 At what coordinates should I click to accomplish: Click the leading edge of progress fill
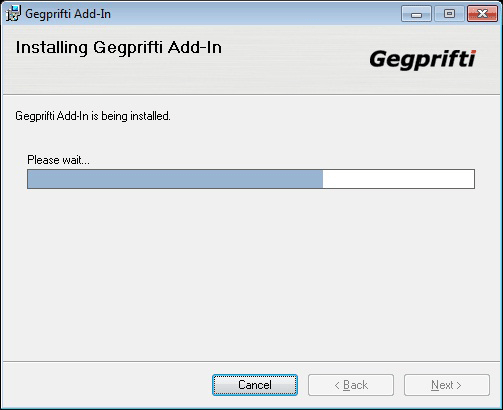point(322,179)
